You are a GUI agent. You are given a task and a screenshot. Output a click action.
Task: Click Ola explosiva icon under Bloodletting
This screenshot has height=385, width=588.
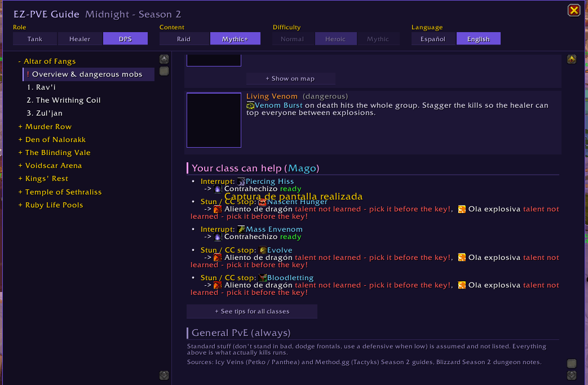[x=462, y=285]
